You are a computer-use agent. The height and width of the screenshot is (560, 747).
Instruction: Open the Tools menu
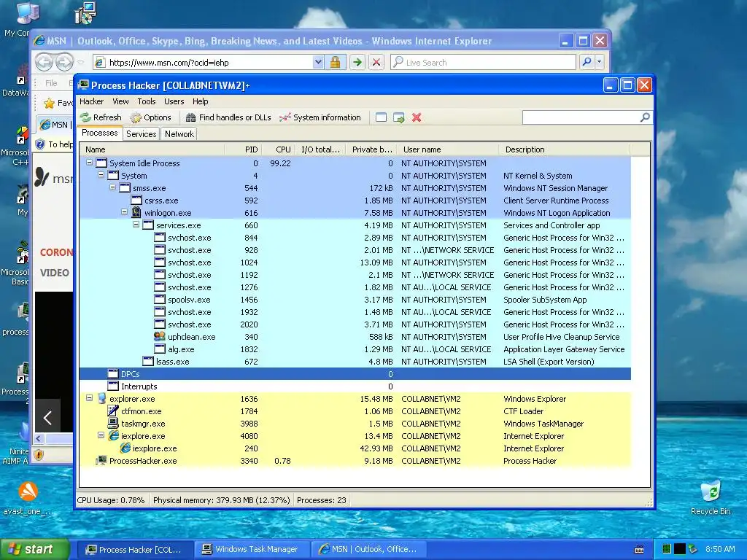coord(146,101)
